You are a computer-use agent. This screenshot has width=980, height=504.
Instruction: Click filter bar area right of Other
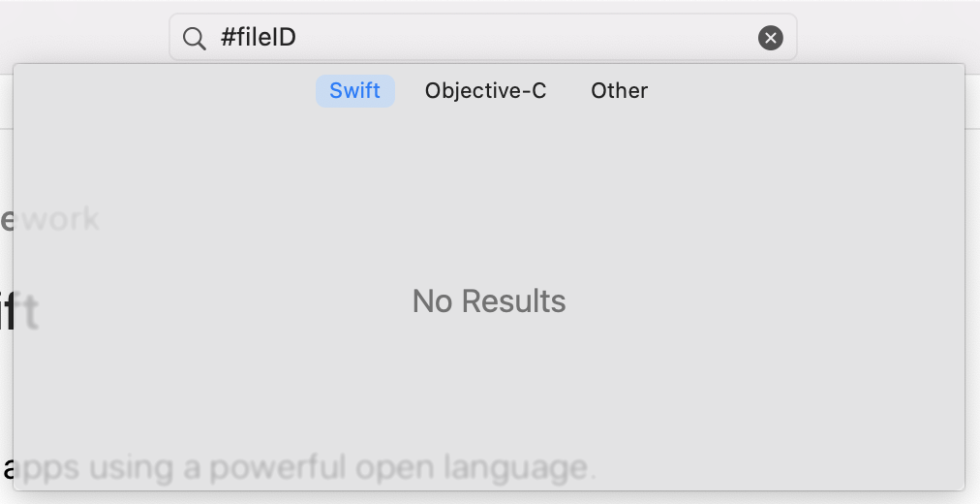click(x=804, y=91)
